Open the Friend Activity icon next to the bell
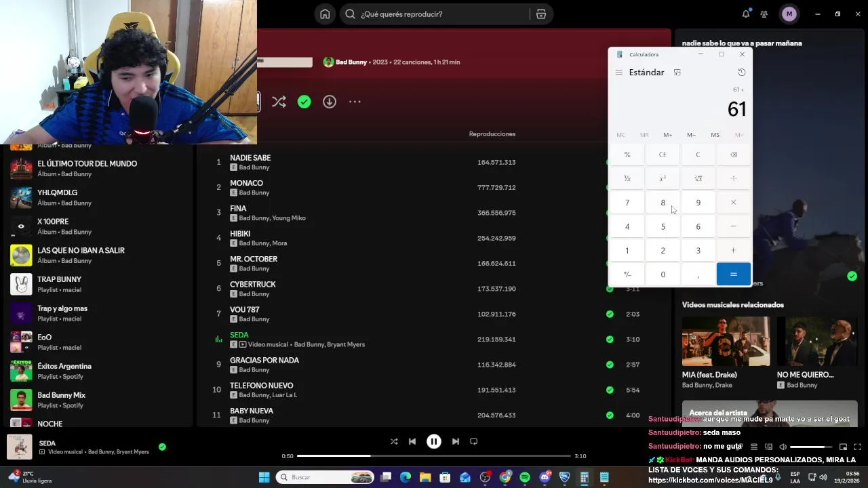Viewport: 868px width, 488px height. pos(764,14)
